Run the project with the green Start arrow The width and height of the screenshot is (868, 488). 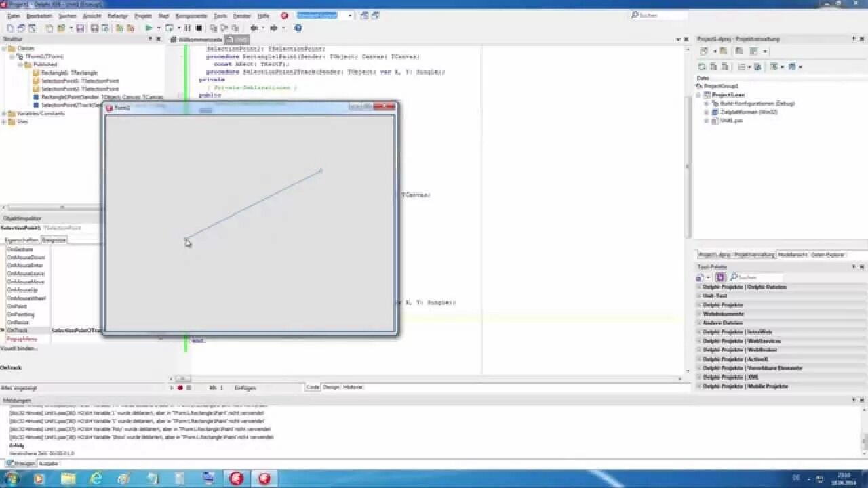point(148,28)
